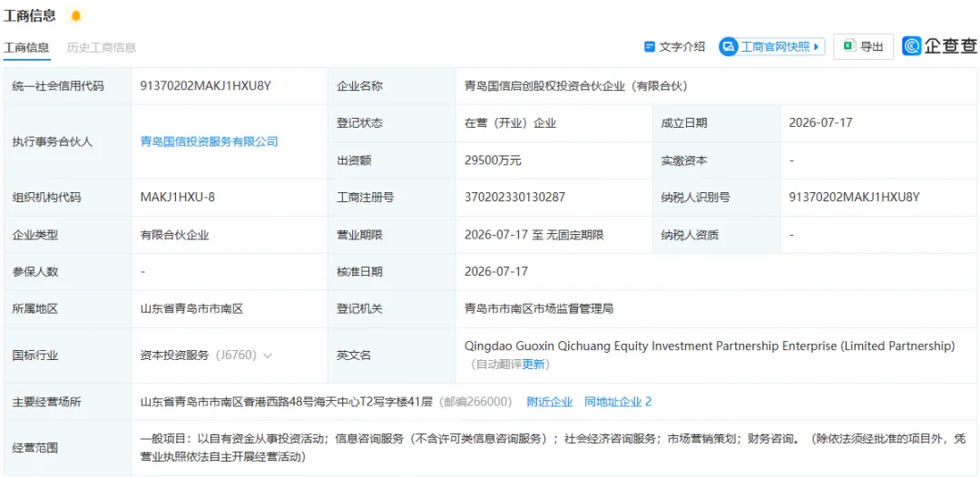Click the orange notification bell icon
Image resolution: width=980 pixels, height=477 pixels.
click(x=76, y=16)
